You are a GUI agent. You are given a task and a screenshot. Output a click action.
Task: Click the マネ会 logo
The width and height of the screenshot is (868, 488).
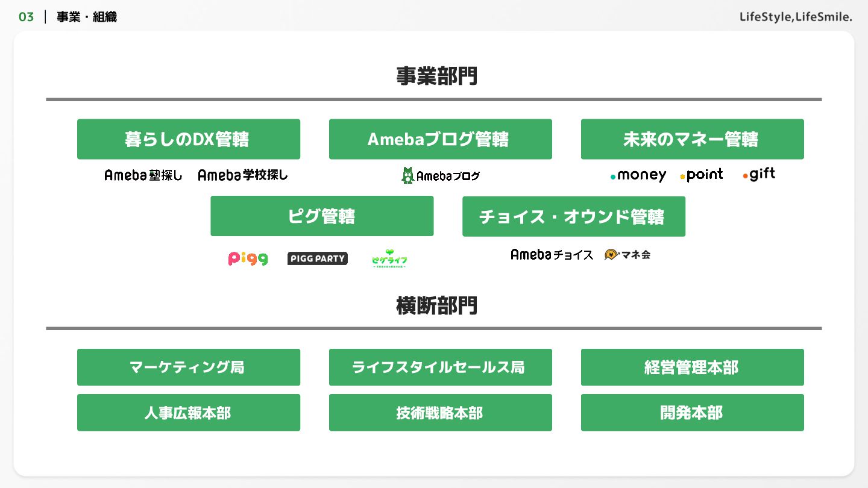pos(627,255)
